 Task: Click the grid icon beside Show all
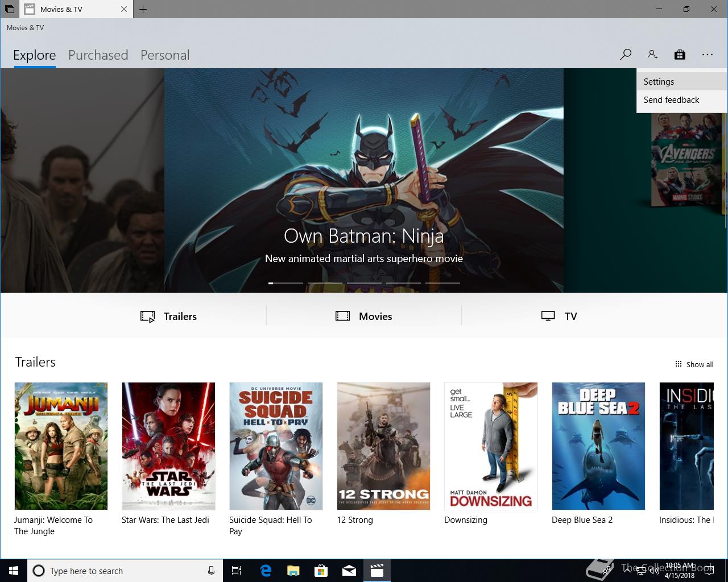[678, 364]
